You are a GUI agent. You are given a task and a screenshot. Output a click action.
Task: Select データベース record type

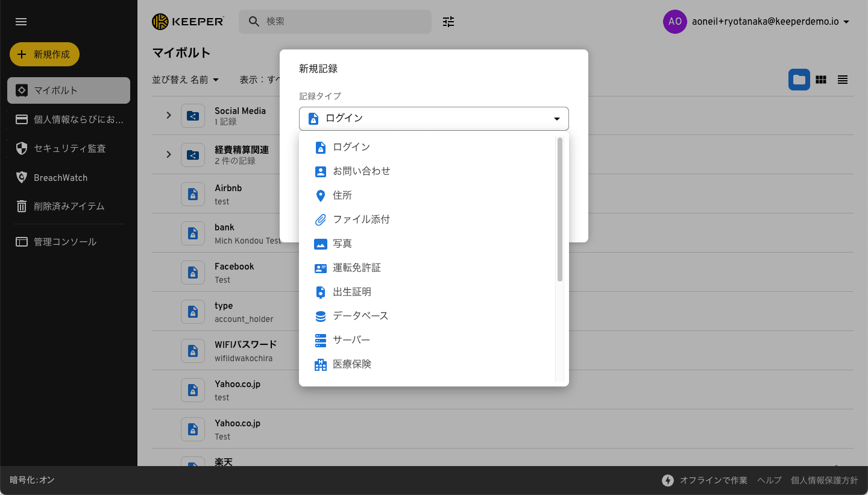pyautogui.click(x=360, y=316)
